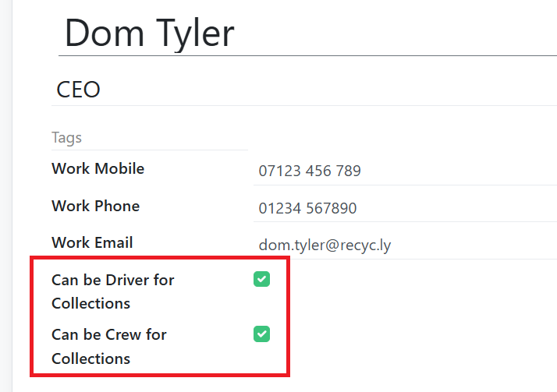The height and width of the screenshot is (392, 557).
Task: Click the word Dom in the name
Action: click(101, 33)
